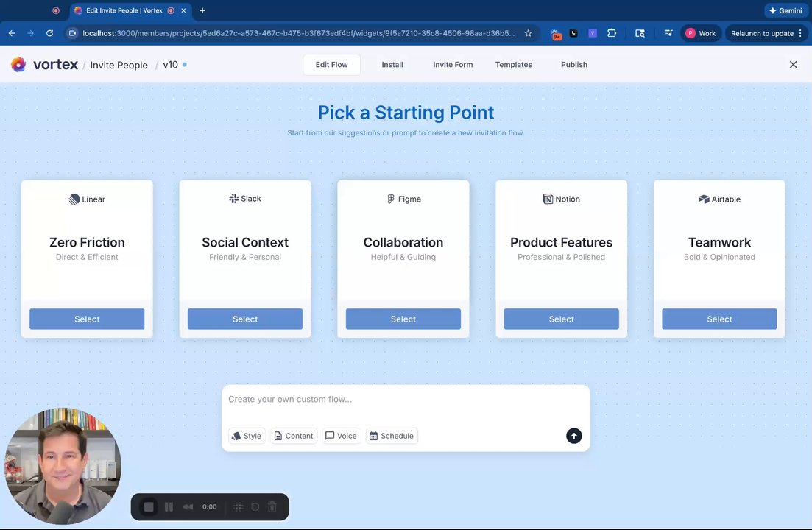Image resolution: width=812 pixels, height=530 pixels.
Task: Bookmark this page with star icon
Action: [x=529, y=33]
